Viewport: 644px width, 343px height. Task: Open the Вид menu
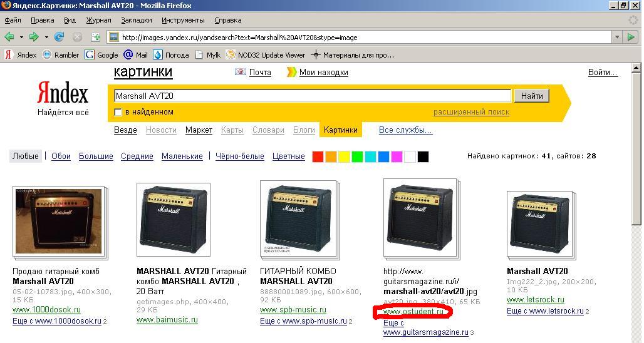pyautogui.click(x=70, y=20)
